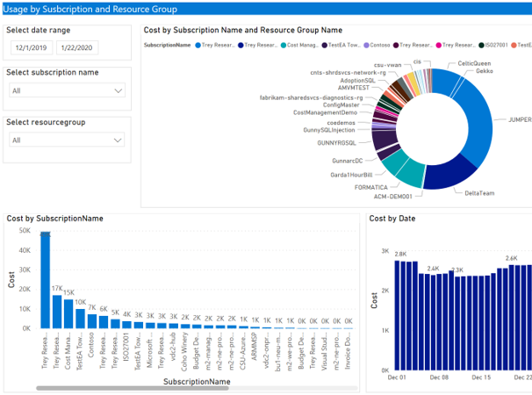This screenshot has height=395, width=532.
Task: Click the coedemos donut label
Action: [341, 123]
